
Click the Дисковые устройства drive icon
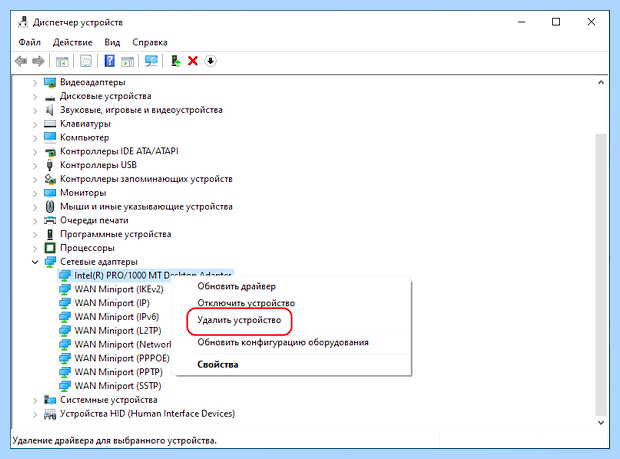point(50,97)
